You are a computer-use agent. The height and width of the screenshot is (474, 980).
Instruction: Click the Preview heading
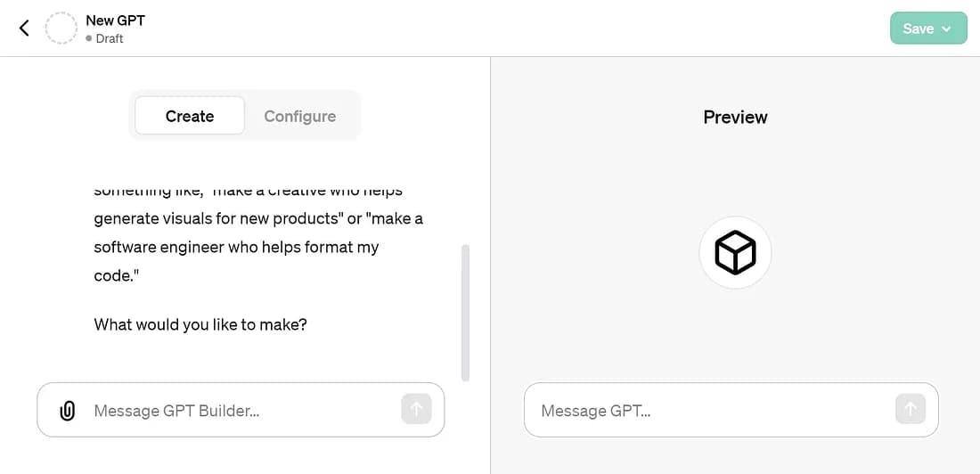coord(735,117)
